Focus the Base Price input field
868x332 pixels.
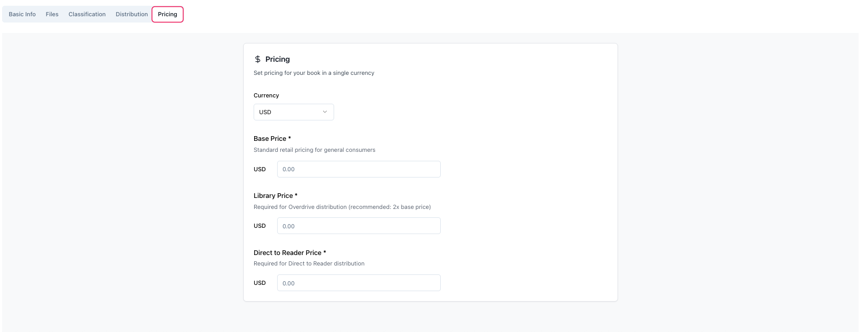click(359, 169)
